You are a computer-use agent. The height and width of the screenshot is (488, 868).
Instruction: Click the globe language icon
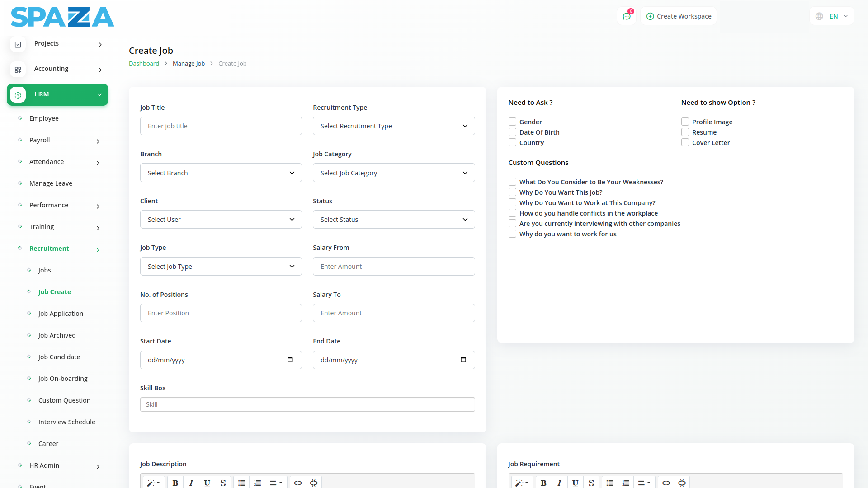819,16
